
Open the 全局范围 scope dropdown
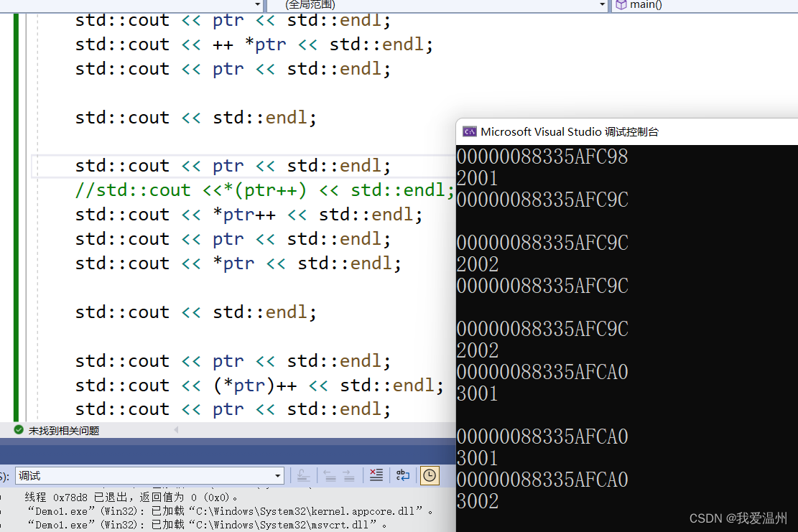(438, 5)
